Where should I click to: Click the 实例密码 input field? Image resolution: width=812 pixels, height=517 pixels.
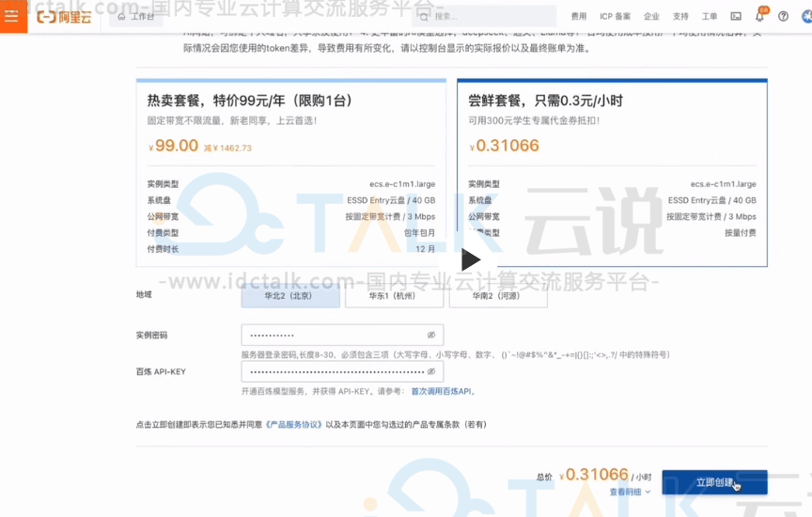(x=342, y=336)
